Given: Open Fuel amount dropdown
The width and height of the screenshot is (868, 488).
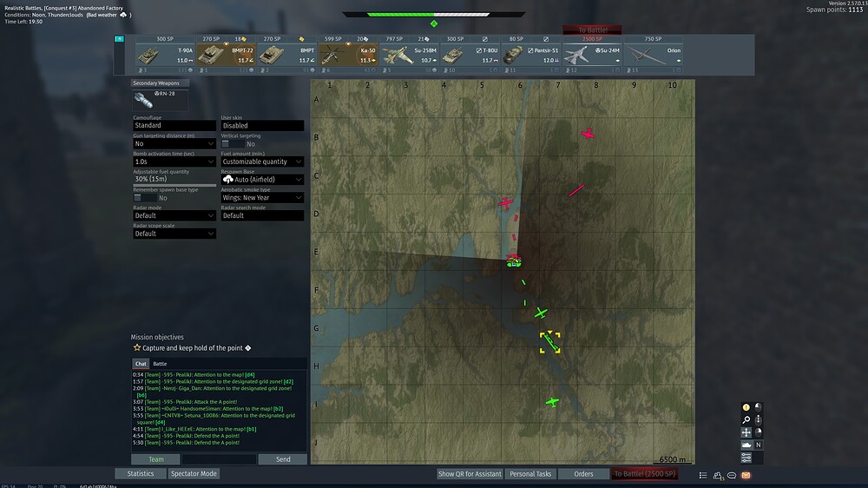Looking at the screenshot, I should point(262,162).
